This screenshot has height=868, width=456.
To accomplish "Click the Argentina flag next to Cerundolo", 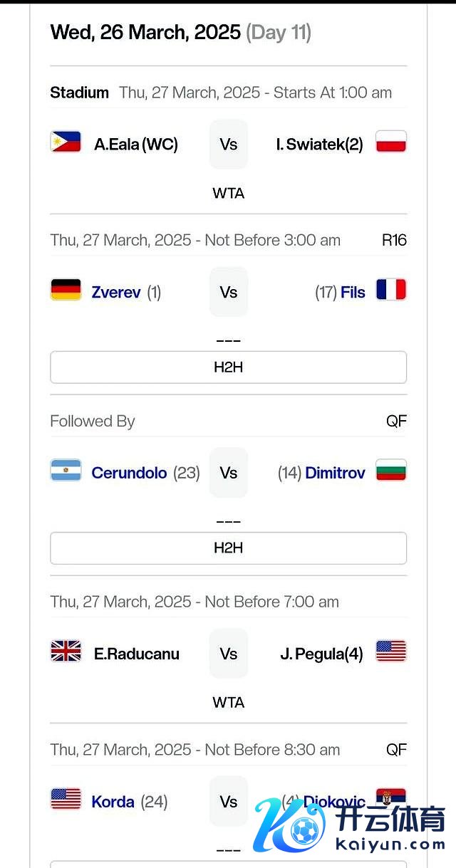I will pyautogui.click(x=66, y=471).
